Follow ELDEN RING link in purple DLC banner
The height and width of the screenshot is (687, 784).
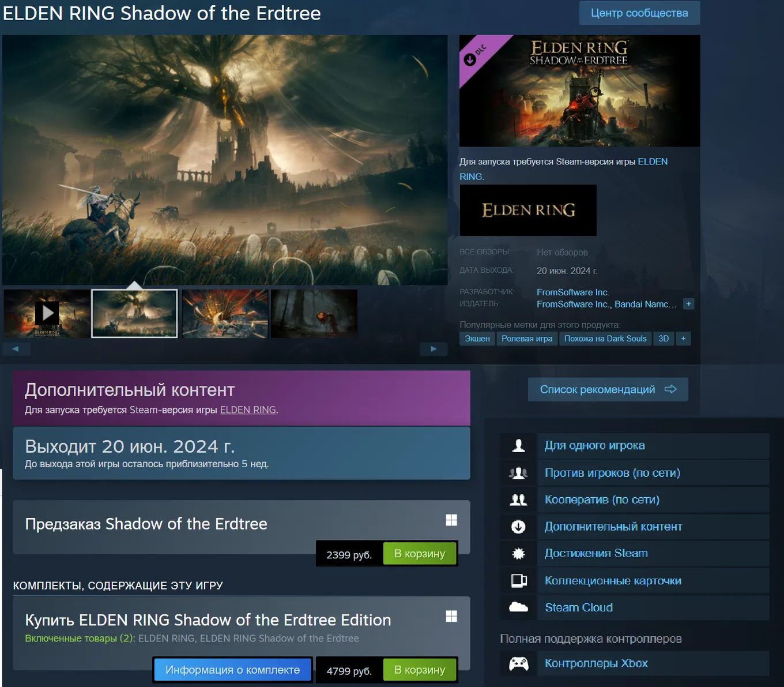(x=248, y=410)
